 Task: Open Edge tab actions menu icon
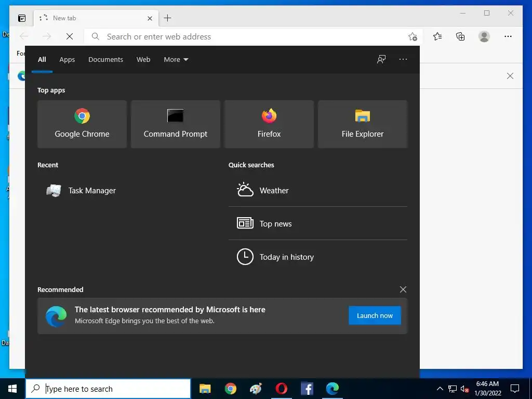(22, 18)
